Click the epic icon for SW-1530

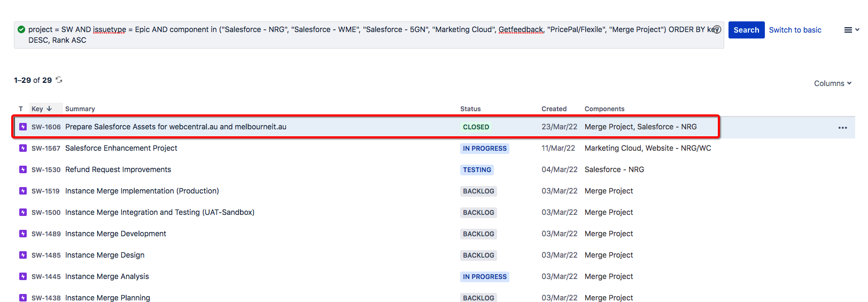pyautogui.click(x=23, y=169)
